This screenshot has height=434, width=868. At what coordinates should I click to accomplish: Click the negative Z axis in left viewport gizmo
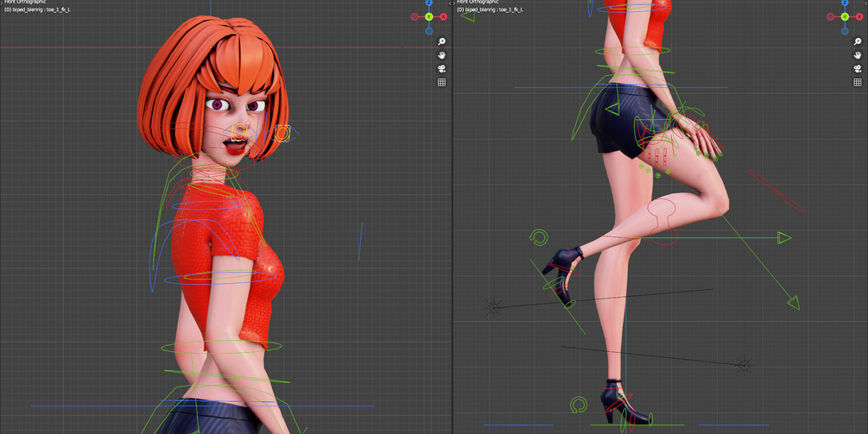(429, 32)
